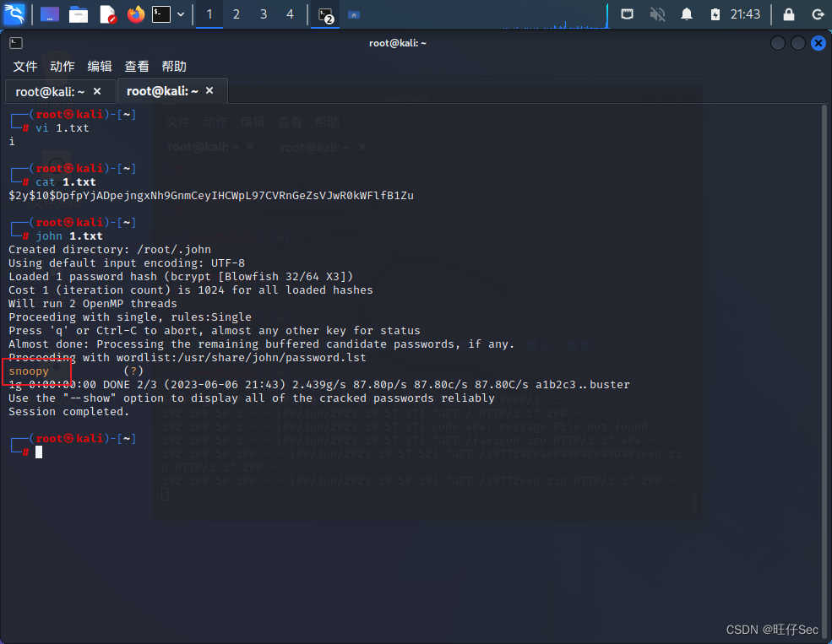Click the 'john 1.txt' command line
The image size is (832, 644).
tap(69, 235)
